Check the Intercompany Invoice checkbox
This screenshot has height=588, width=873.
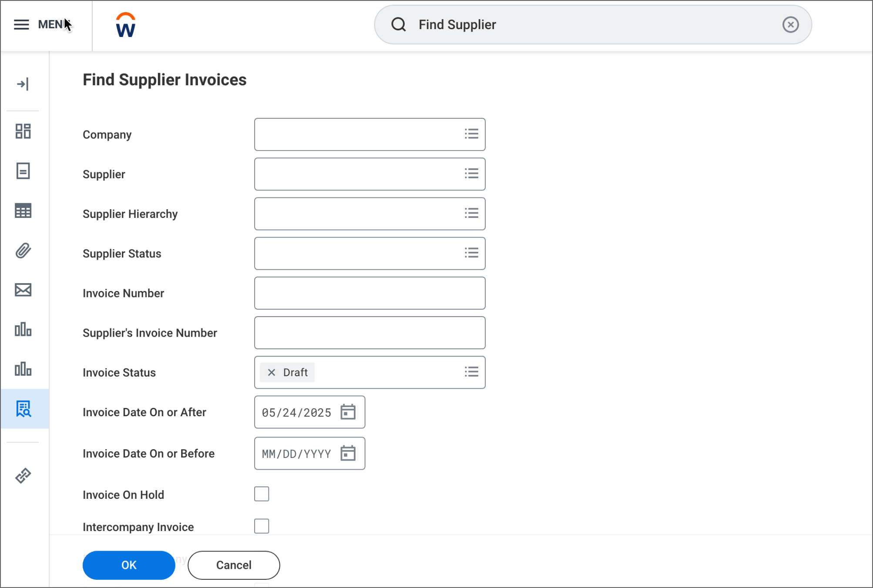click(262, 526)
